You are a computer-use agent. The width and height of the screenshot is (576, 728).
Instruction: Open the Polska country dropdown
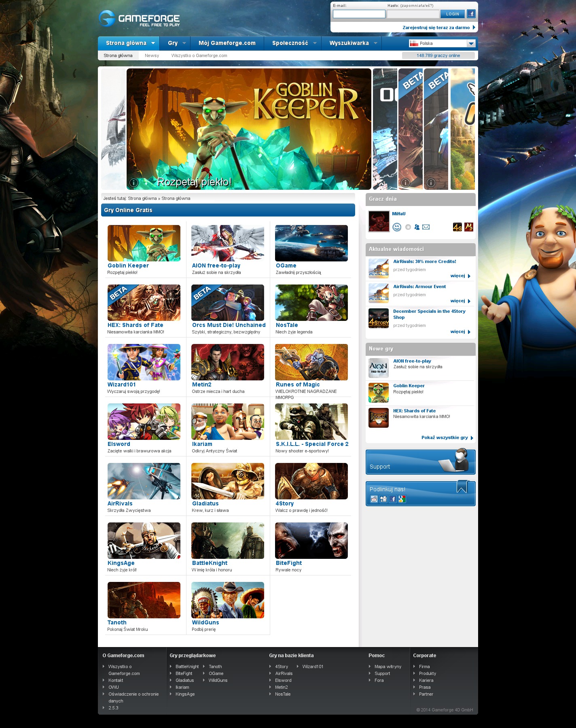(x=471, y=43)
